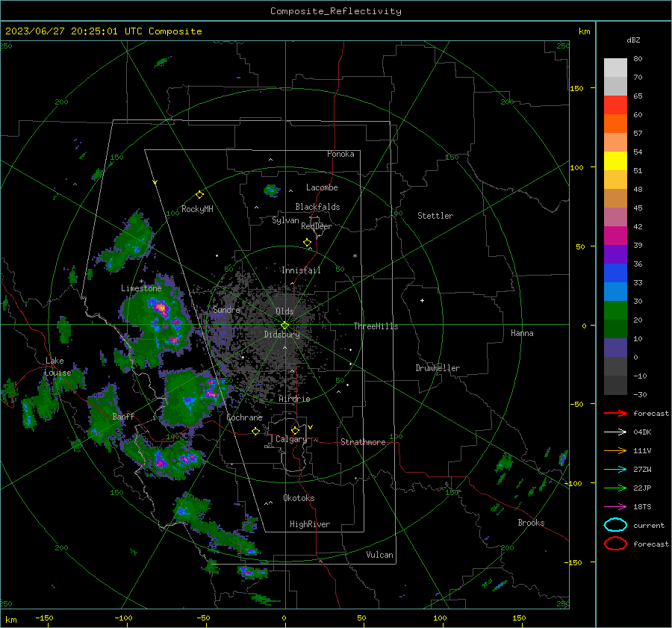Click the Hanna label

[x=522, y=333]
